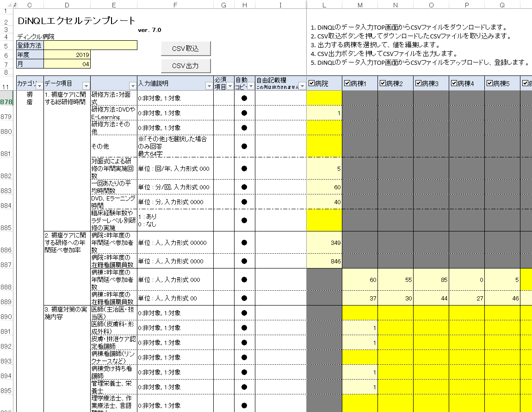The height and width of the screenshot is (412, 532).
Task: Select the 病棟5 cell with value 46
Action: 502,298
